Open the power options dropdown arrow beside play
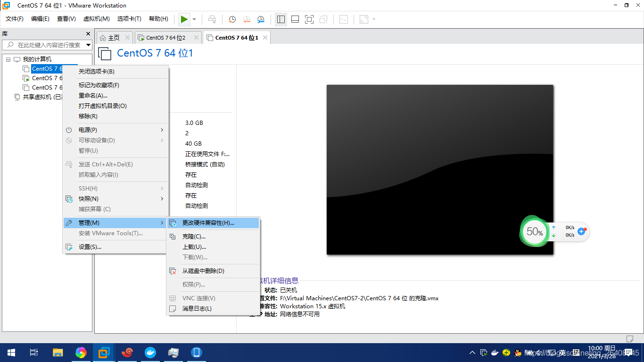The image size is (644, 362). [194, 19]
